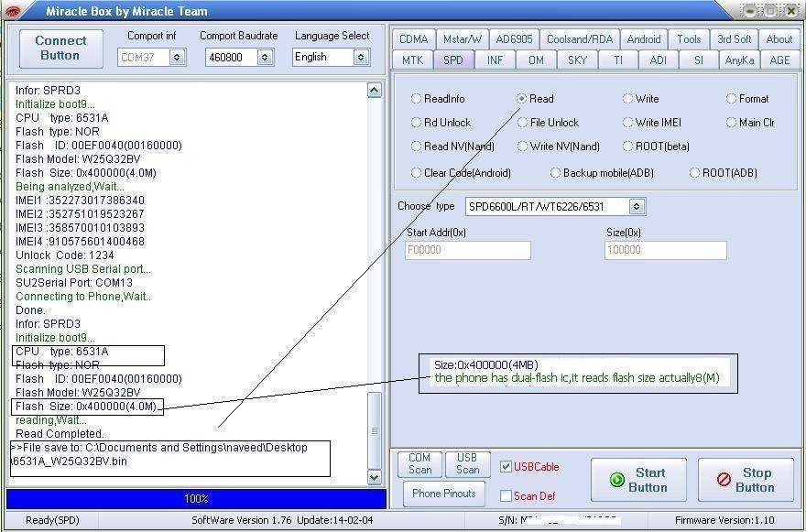Select the ROOT(beta) radio option
Image resolution: width=806 pixels, height=532 pixels.
click(x=627, y=147)
